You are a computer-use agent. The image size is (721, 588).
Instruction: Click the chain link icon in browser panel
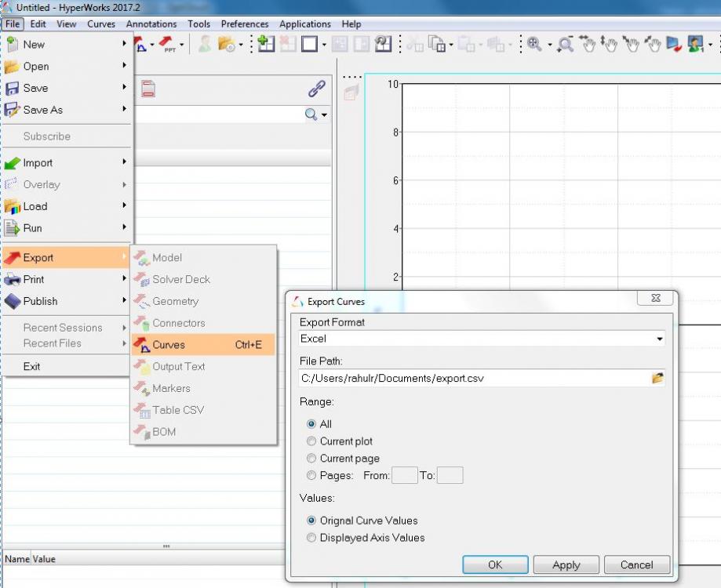[x=317, y=88]
